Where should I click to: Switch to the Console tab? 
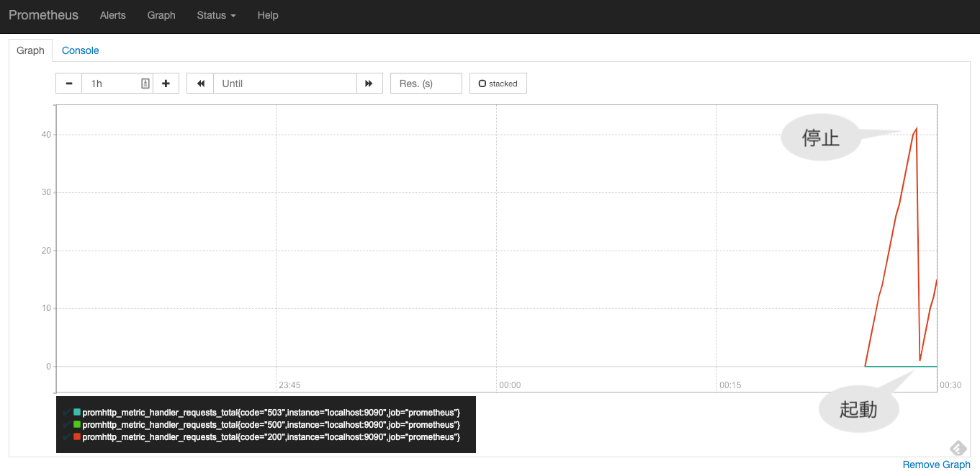point(81,50)
